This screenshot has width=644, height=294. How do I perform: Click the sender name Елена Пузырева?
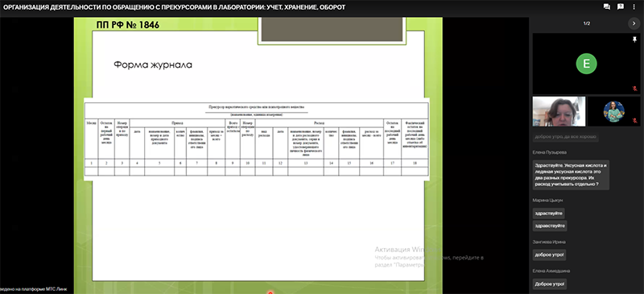(x=550, y=152)
